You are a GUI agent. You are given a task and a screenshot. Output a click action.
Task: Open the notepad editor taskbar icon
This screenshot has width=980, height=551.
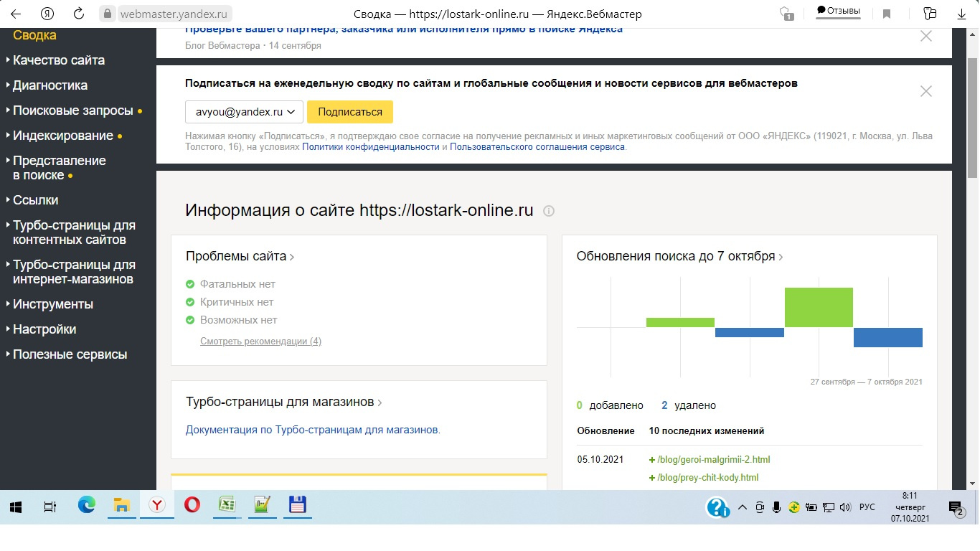pyautogui.click(x=261, y=506)
